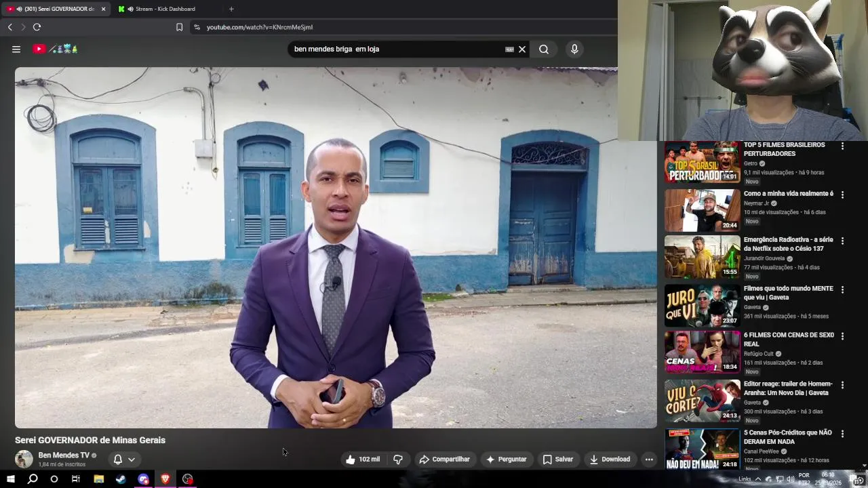
Task: Go to the YouTube home logo
Action: pos(56,49)
